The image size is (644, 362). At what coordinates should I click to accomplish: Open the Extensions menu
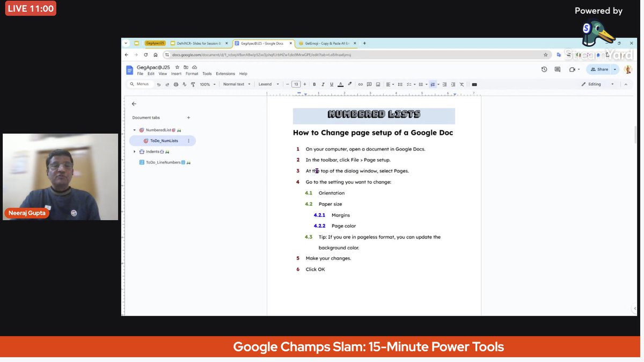(x=225, y=74)
